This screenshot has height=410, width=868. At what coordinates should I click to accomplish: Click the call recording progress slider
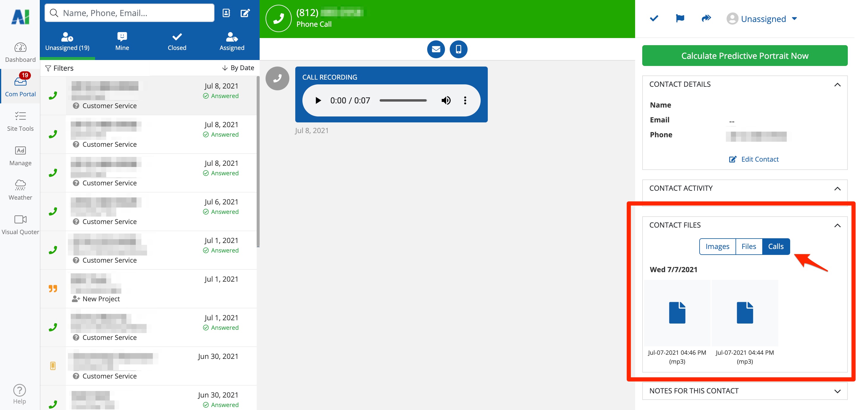pos(403,100)
